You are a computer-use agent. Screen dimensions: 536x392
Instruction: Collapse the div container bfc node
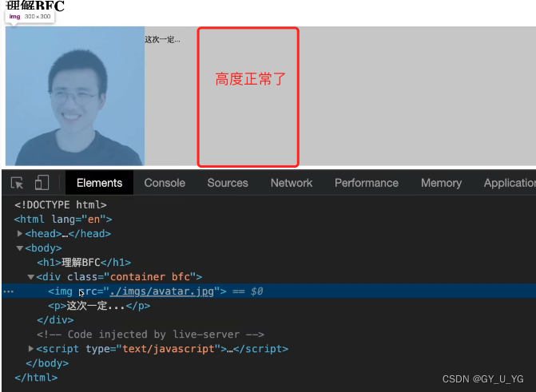click(31, 277)
